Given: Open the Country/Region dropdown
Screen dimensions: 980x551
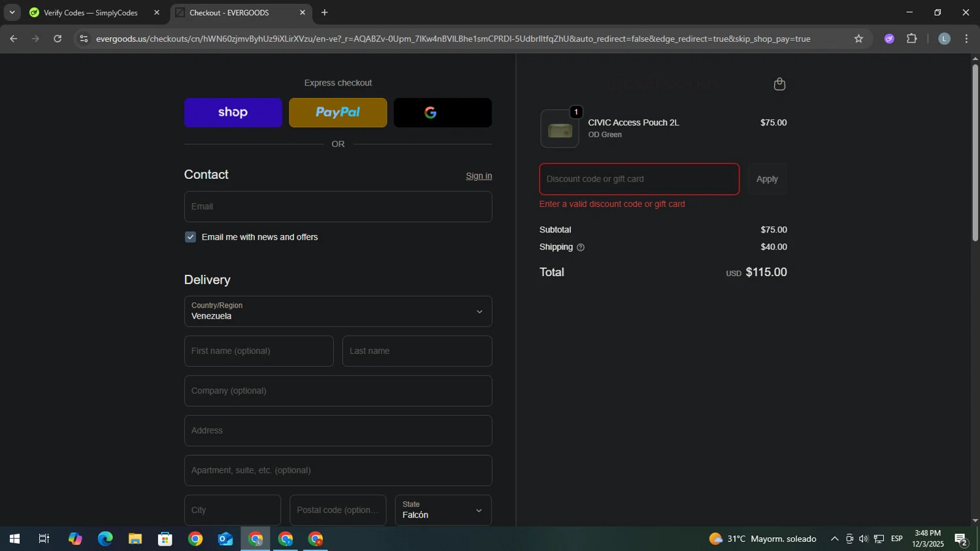Looking at the screenshot, I should pos(338,311).
